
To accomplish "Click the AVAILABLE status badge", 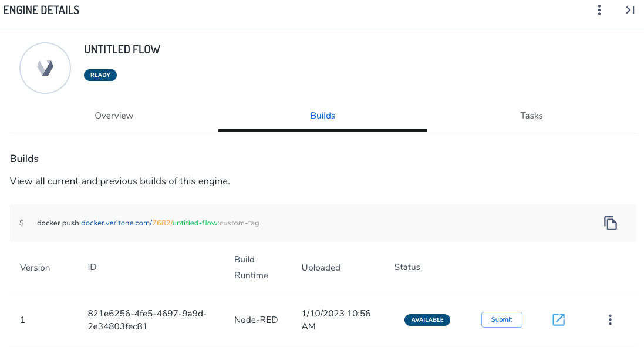I will pyautogui.click(x=427, y=320).
